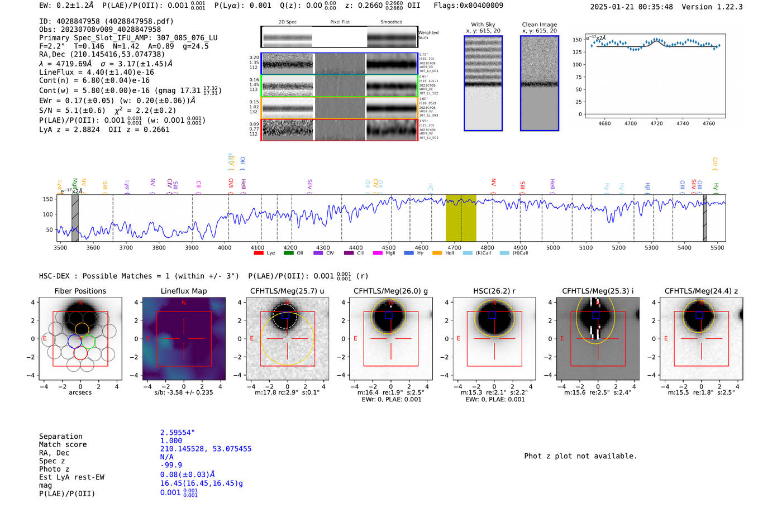Screen dimensions: 782x532
Task: Click the blue fiber circle in Fiber Positions
Action: click(75, 341)
